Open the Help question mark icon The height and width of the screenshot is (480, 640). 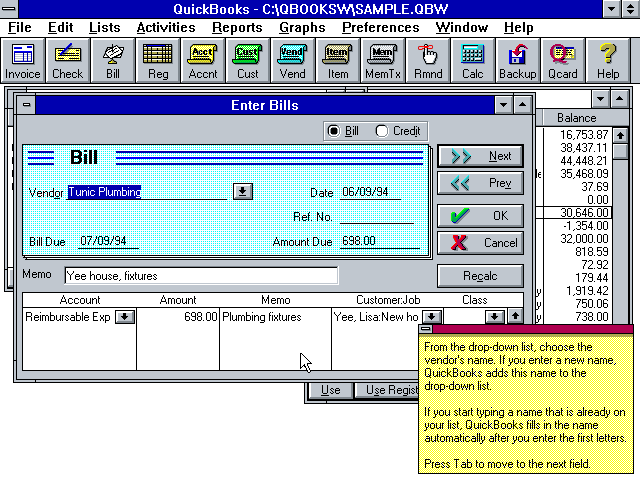coord(608,60)
